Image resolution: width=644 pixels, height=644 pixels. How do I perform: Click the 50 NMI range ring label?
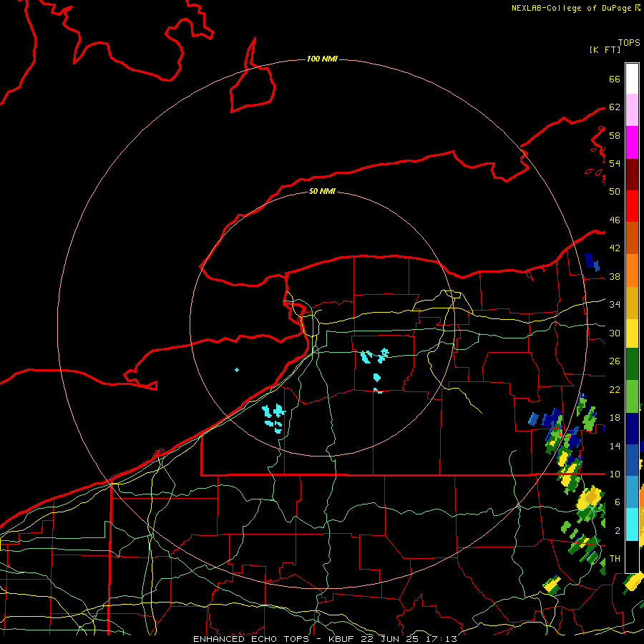click(322, 191)
